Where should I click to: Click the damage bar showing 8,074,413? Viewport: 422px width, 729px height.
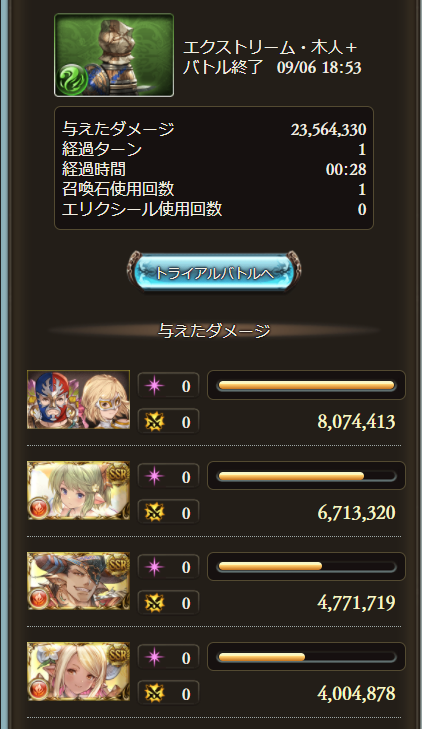[x=306, y=385]
